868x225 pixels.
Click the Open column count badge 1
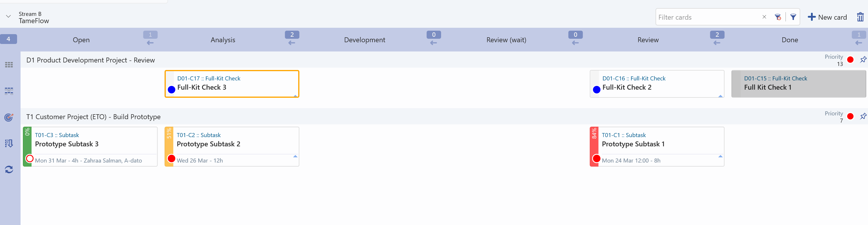pos(150,34)
